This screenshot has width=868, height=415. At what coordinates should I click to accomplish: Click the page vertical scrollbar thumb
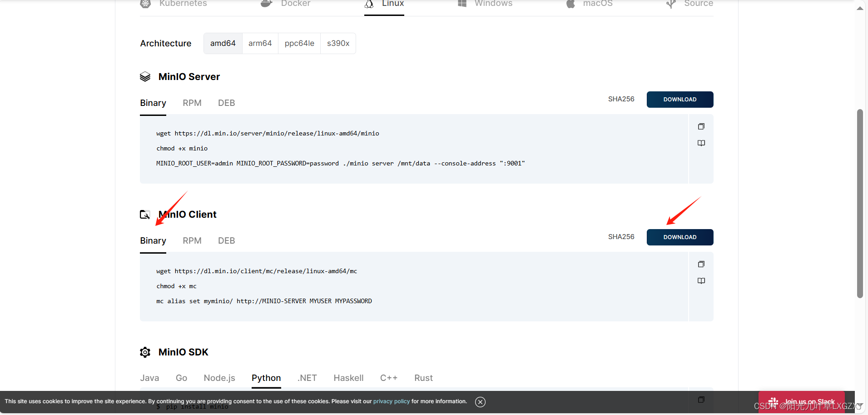click(x=860, y=204)
